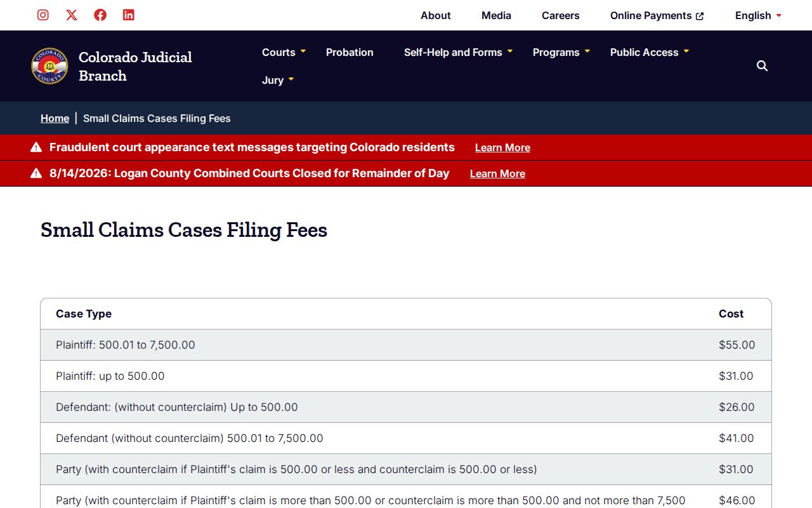Click the external link icon after Online Payments
The height and width of the screenshot is (508, 812).
click(x=700, y=16)
